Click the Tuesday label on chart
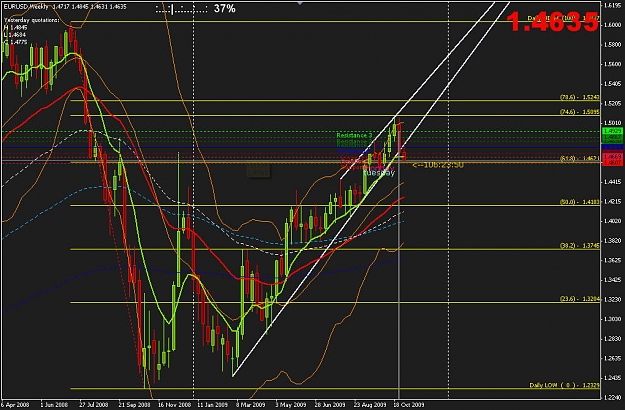Viewport: 625px width, 410px height. pos(379,173)
